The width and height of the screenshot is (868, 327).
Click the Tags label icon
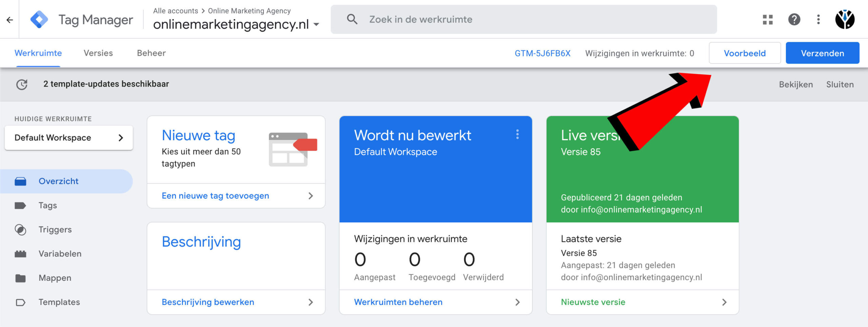(x=20, y=205)
